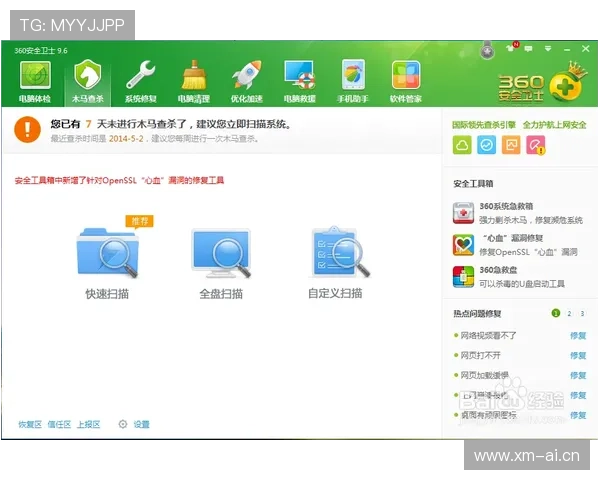Image resolution: width=600 pixels, height=480 pixels.
Task: Open 电脑救援 lifebuoy monitor icon
Action: click(300, 75)
